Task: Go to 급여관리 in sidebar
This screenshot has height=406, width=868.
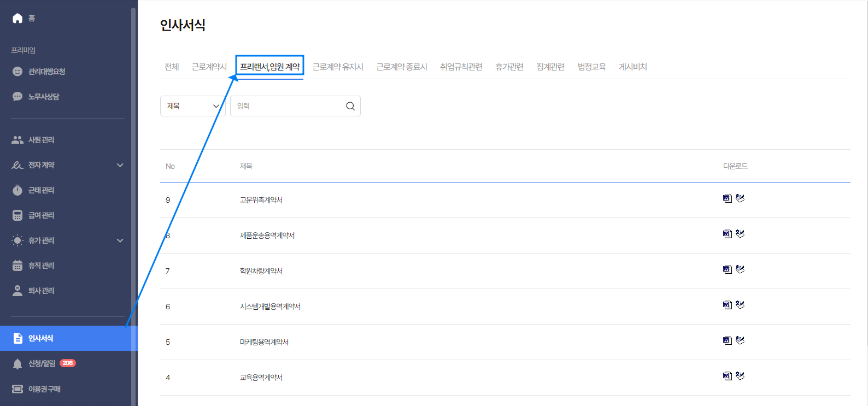Action: point(41,215)
